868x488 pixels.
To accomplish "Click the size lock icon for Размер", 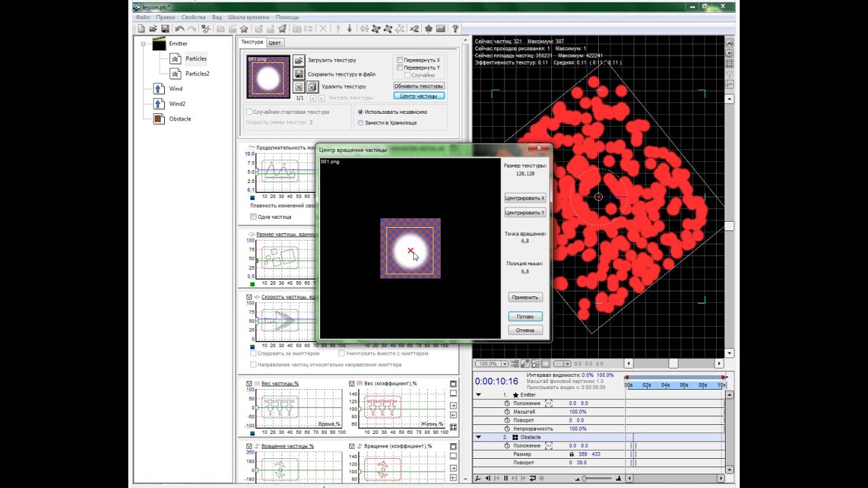I will (572, 454).
